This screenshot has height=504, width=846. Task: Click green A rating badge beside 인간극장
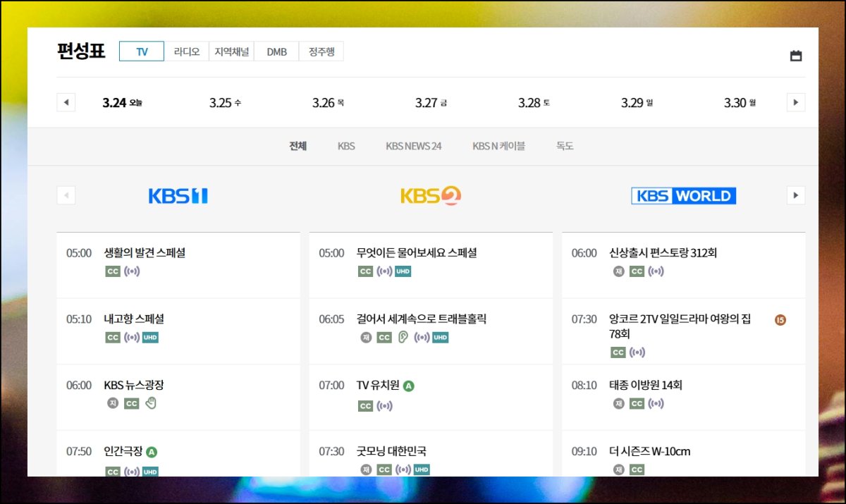(x=152, y=452)
